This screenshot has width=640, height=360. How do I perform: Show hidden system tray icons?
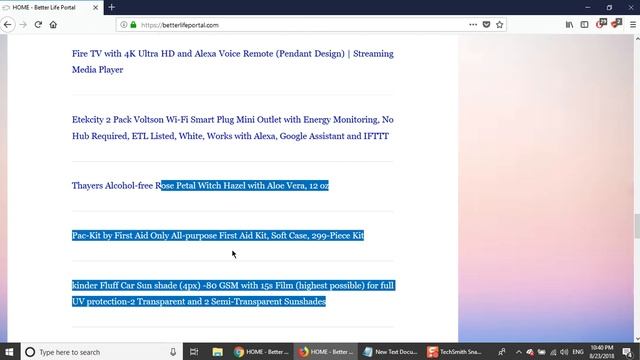pos(518,352)
